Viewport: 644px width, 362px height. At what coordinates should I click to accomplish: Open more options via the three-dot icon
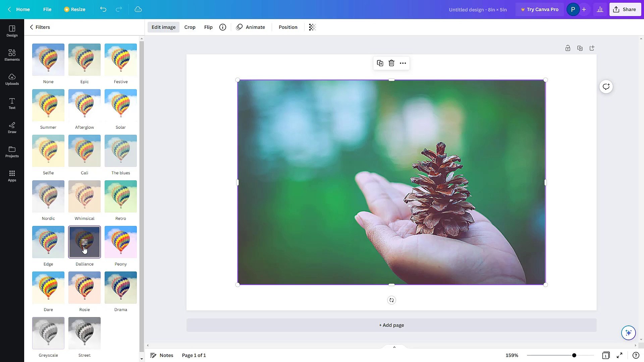tap(402, 63)
